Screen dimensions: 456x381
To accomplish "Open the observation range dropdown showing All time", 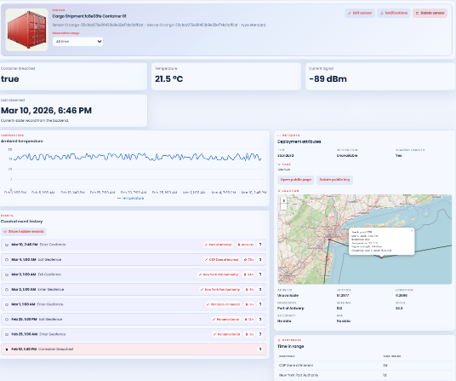I will click(x=78, y=42).
